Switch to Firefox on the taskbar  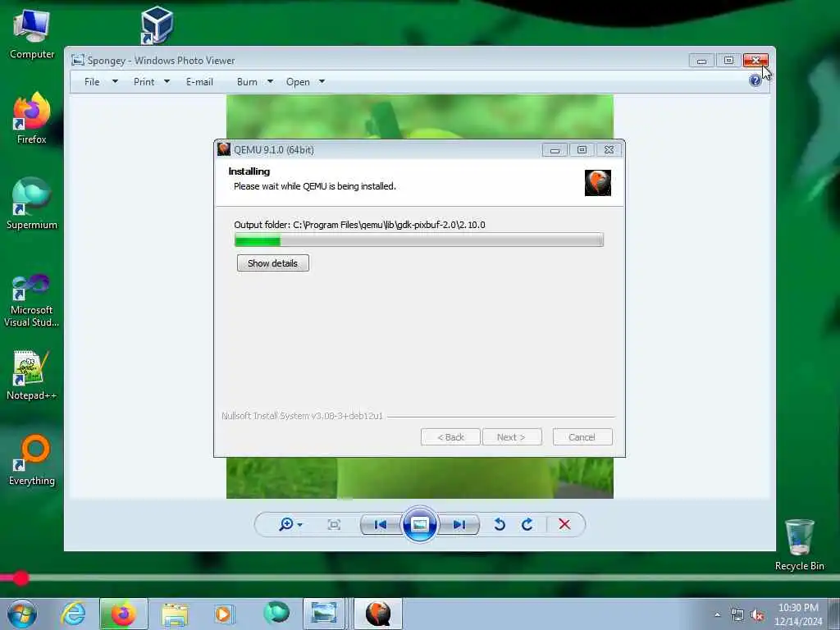pyautogui.click(x=123, y=614)
